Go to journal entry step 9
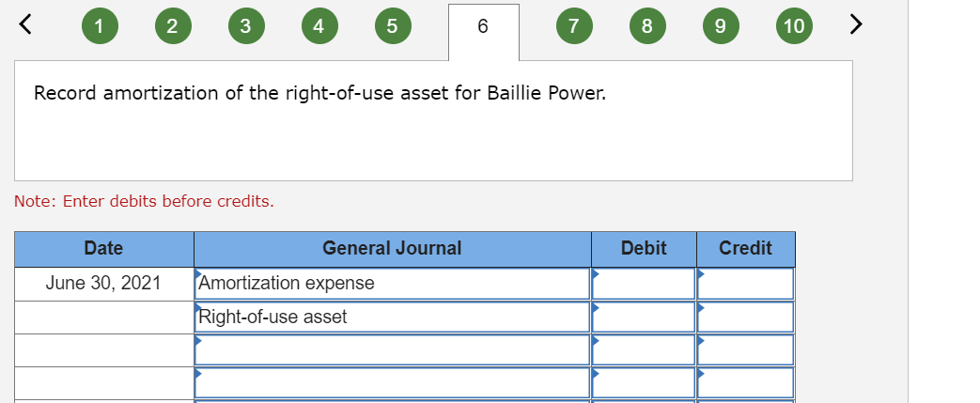Image resolution: width=980 pixels, height=403 pixels. click(720, 26)
